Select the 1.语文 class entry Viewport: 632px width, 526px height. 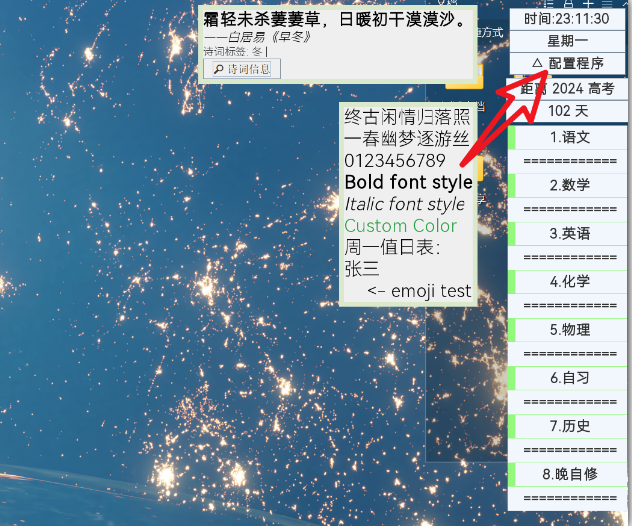click(570, 137)
